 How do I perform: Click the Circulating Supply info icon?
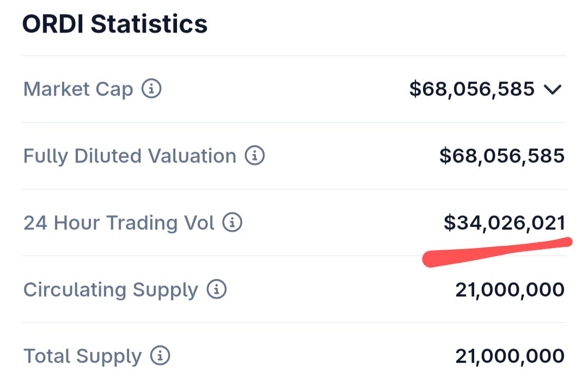217,289
